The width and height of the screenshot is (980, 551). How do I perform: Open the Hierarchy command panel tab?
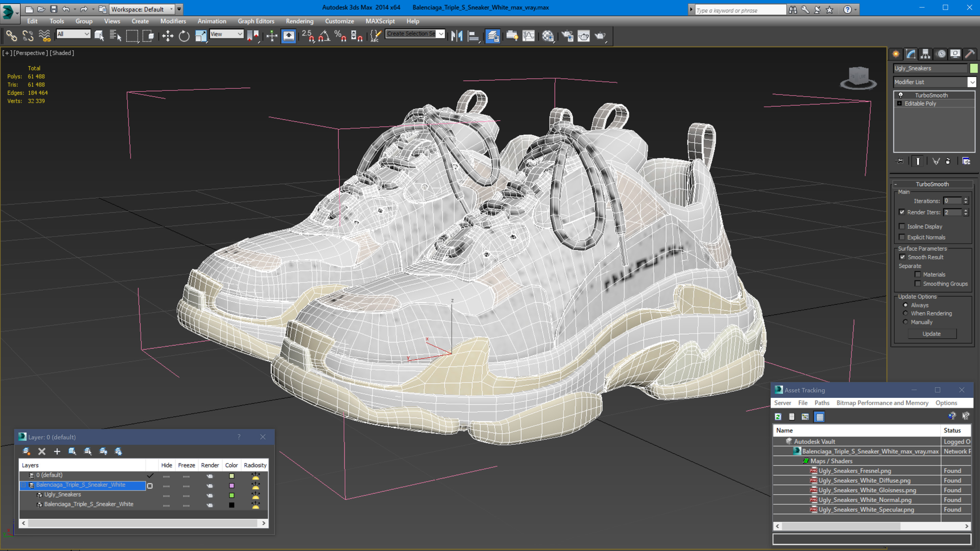click(926, 54)
